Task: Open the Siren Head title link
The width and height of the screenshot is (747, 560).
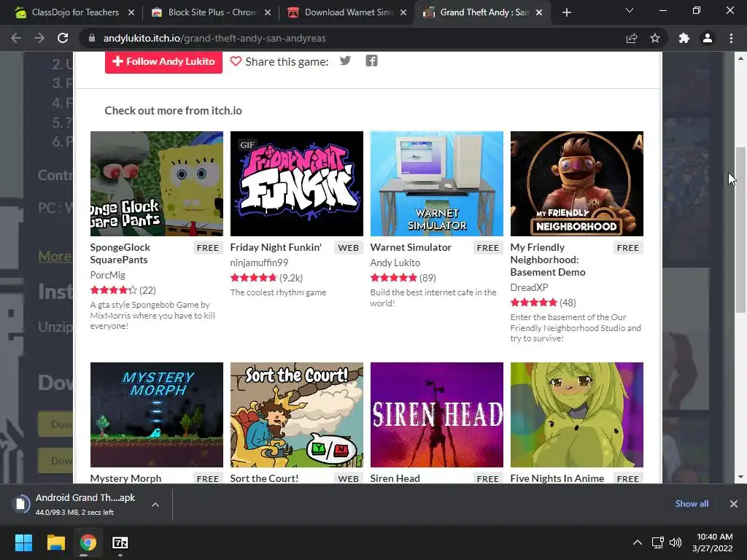Action: pos(395,478)
